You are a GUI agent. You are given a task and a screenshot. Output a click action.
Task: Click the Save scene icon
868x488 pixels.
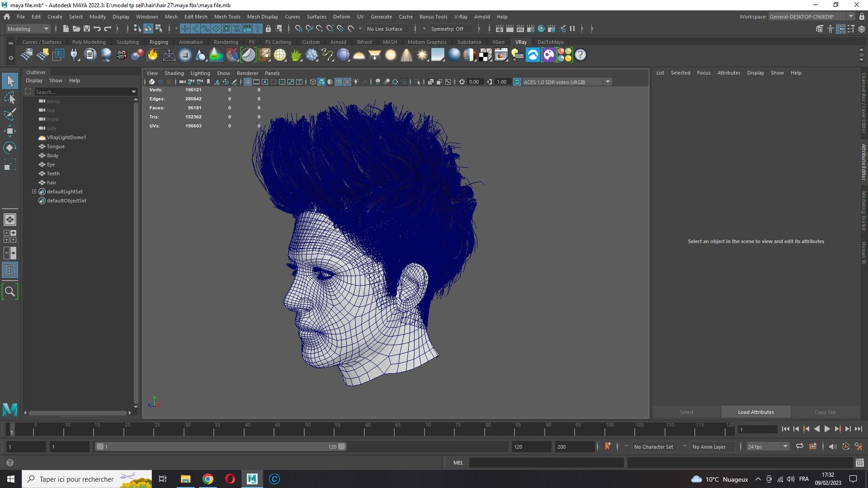pyautogui.click(x=87, y=29)
